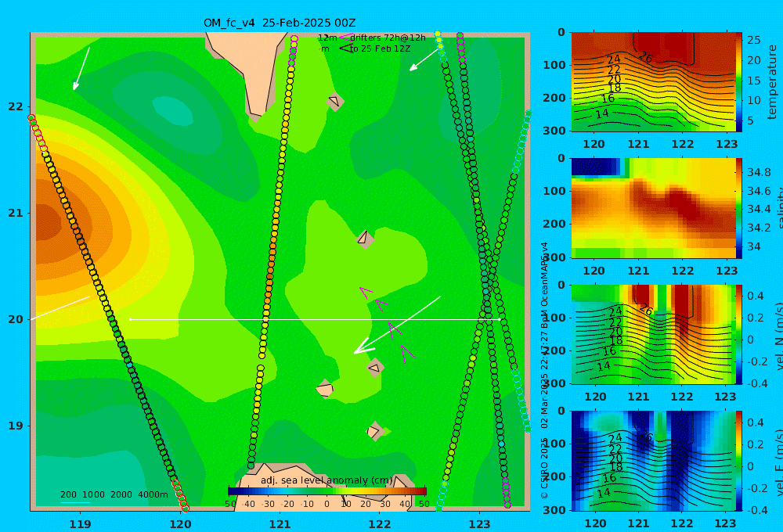
Task: Click the temperature colorbar
Action: [739, 82]
